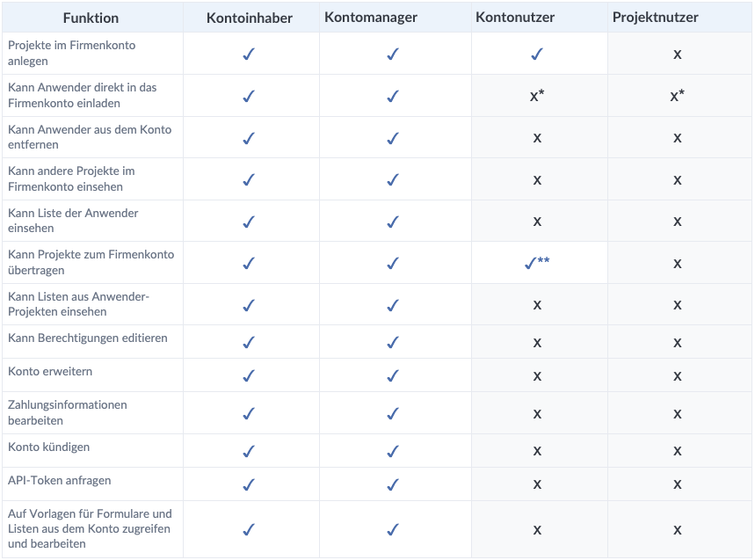
Task: Click the Projektnutzer x in Konto erweitern row
Action: pyautogui.click(x=678, y=376)
